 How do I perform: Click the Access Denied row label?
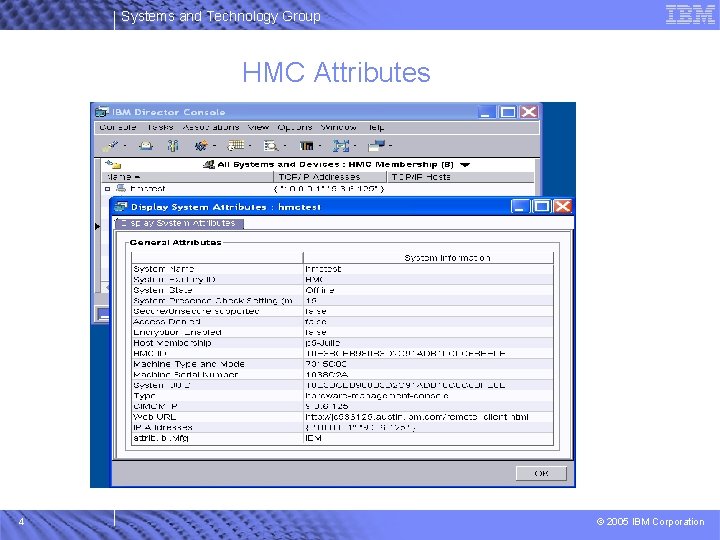click(x=167, y=322)
